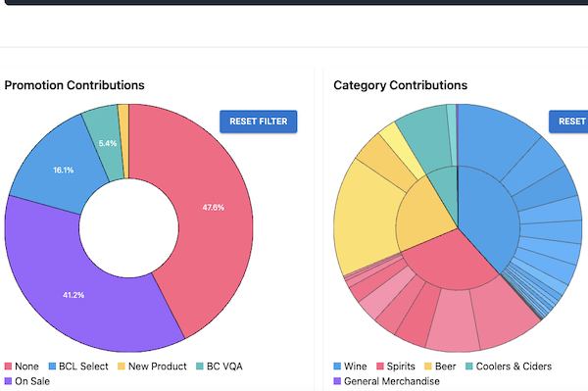This screenshot has width=588, height=391.
Task: Toggle the None legend entry
Action: tap(22, 367)
